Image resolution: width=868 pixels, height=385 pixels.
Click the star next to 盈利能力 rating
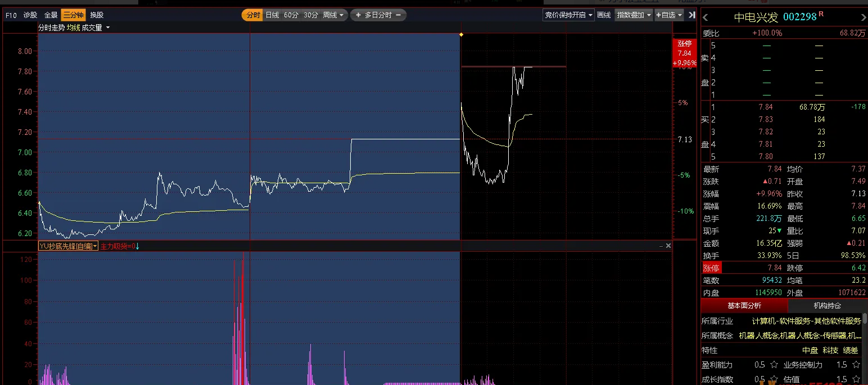774,365
